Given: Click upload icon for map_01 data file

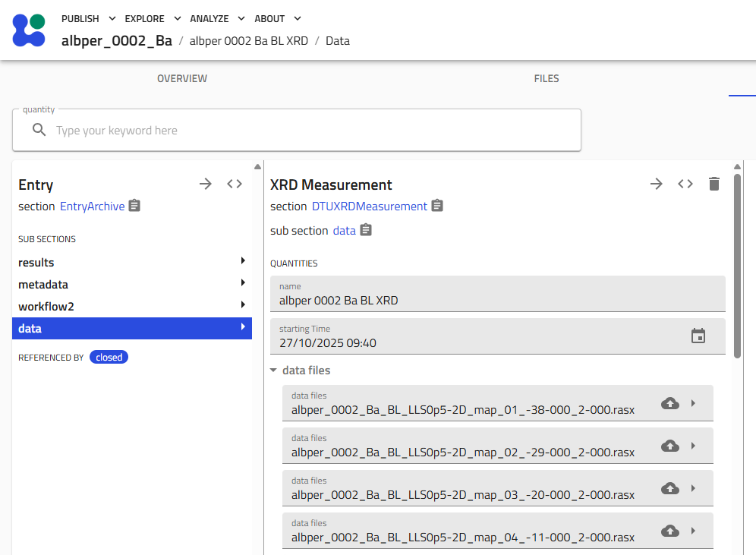Looking at the screenshot, I should pyautogui.click(x=669, y=403).
